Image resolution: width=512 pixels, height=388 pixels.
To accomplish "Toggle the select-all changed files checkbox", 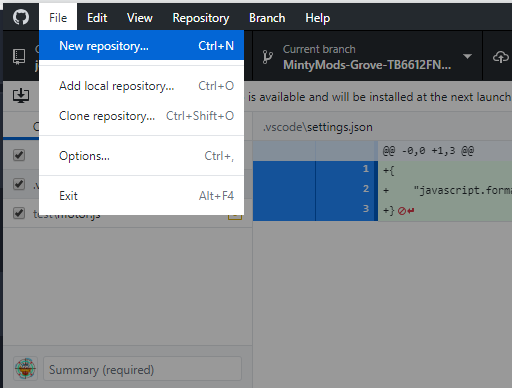I will click(19, 155).
